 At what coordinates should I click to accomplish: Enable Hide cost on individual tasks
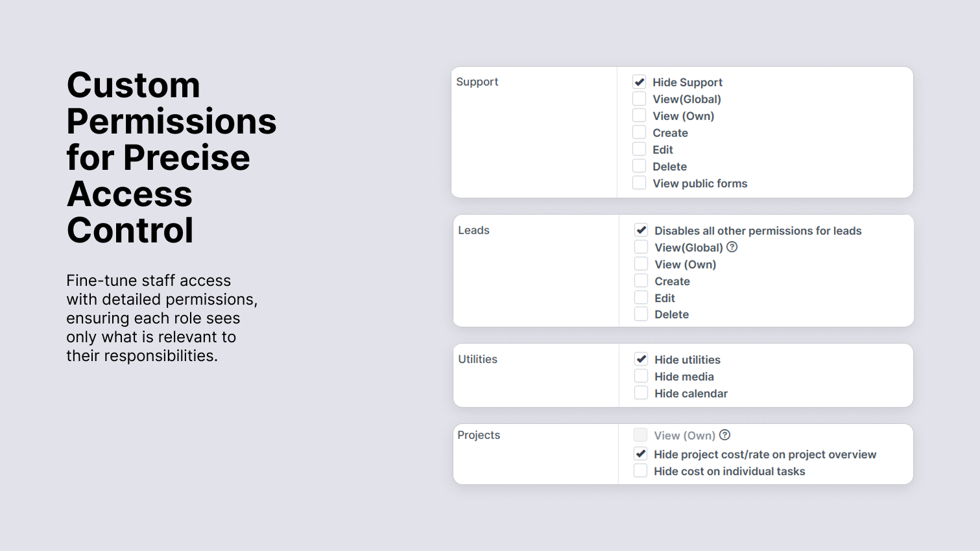coord(641,470)
